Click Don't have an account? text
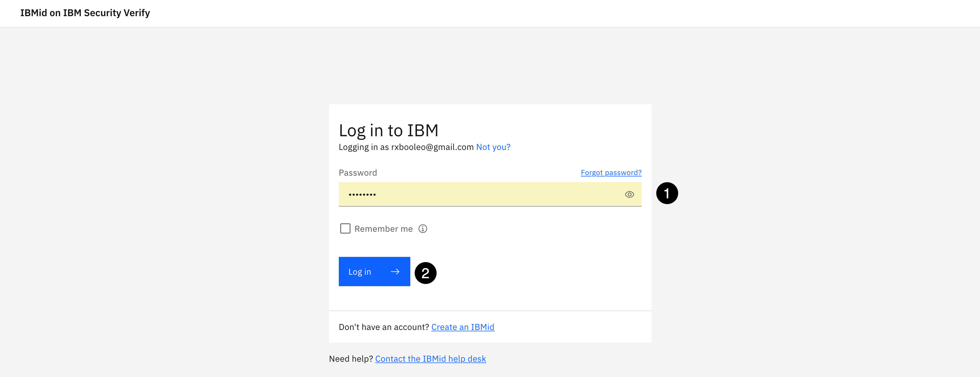Screen dimensions: 980x377 pyautogui.click(x=383, y=327)
